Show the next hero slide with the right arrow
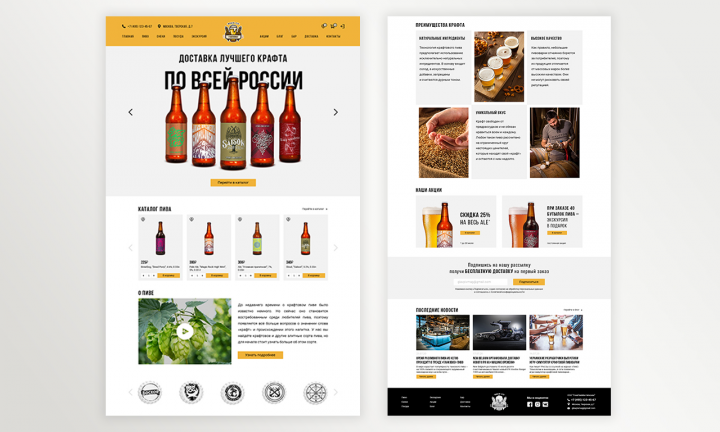The height and width of the screenshot is (432, 720). tap(336, 112)
